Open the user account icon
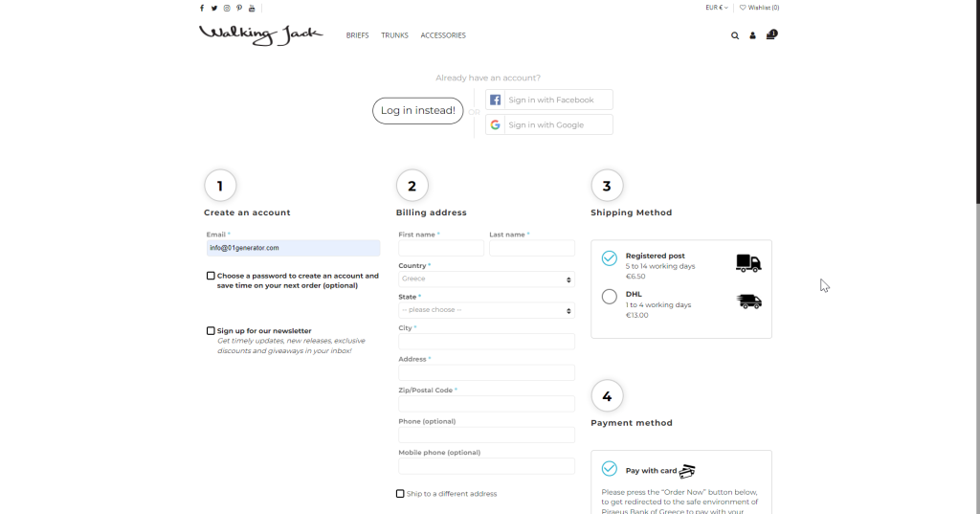The width and height of the screenshot is (980, 514). pyautogui.click(x=752, y=35)
